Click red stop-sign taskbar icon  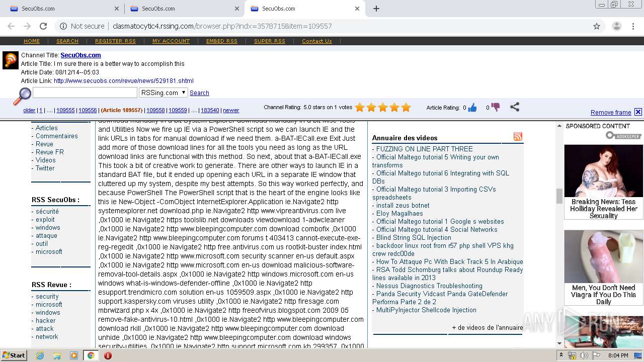click(108, 355)
